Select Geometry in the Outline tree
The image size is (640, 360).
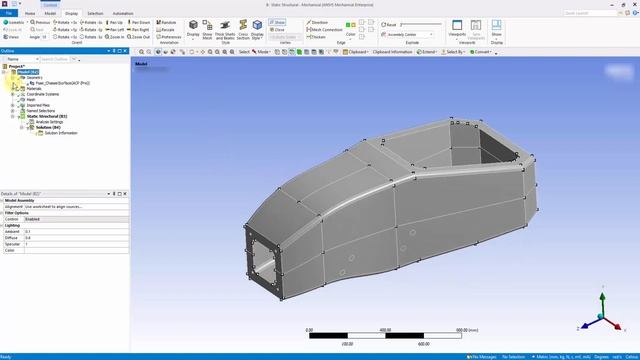[x=34, y=78]
